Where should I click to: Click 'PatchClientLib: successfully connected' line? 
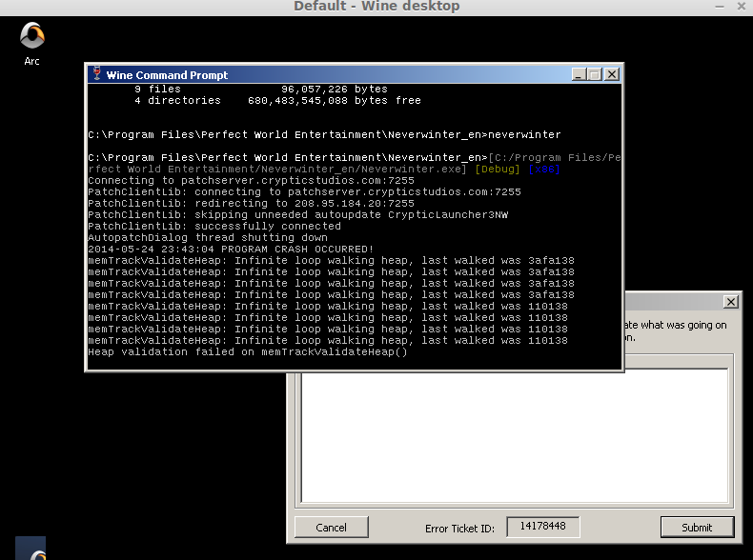(214, 226)
